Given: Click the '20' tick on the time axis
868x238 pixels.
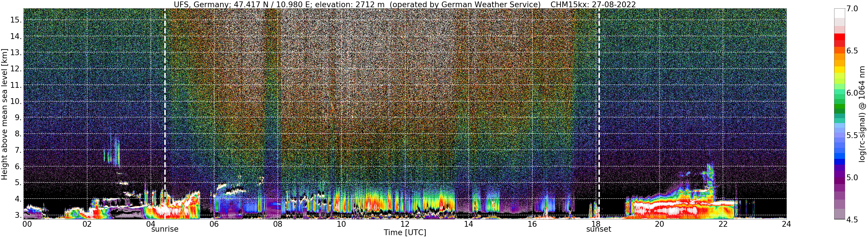Looking at the screenshot, I should [659, 224].
